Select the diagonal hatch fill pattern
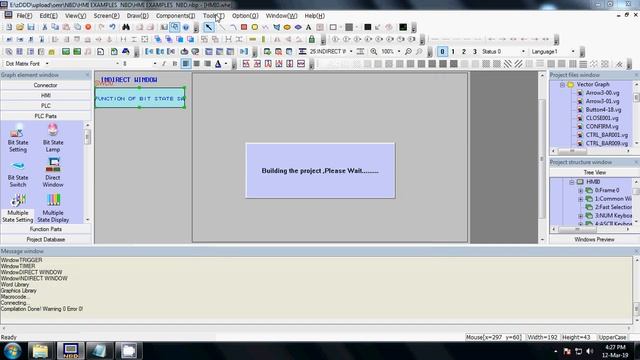Image resolution: width=640 pixels, height=360 pixels. pyautogui.click(x=507, y=64)
